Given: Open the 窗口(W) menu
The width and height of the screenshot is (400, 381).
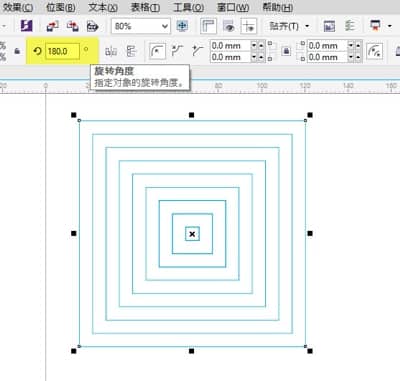Looking at the screenshot, I should (233, 7).
